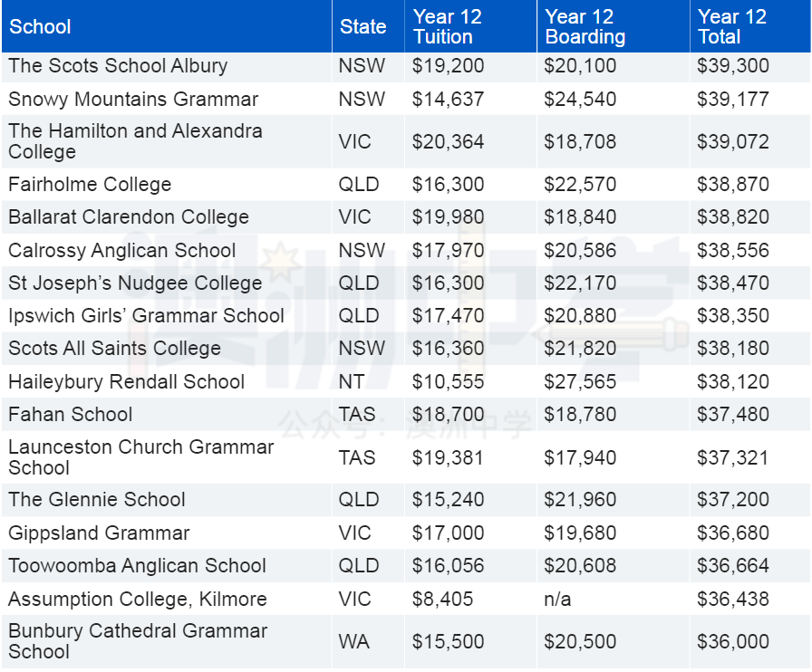Select Fahan School tuition $18,700
Screen dimensions: 812x672
click(448, 415)
